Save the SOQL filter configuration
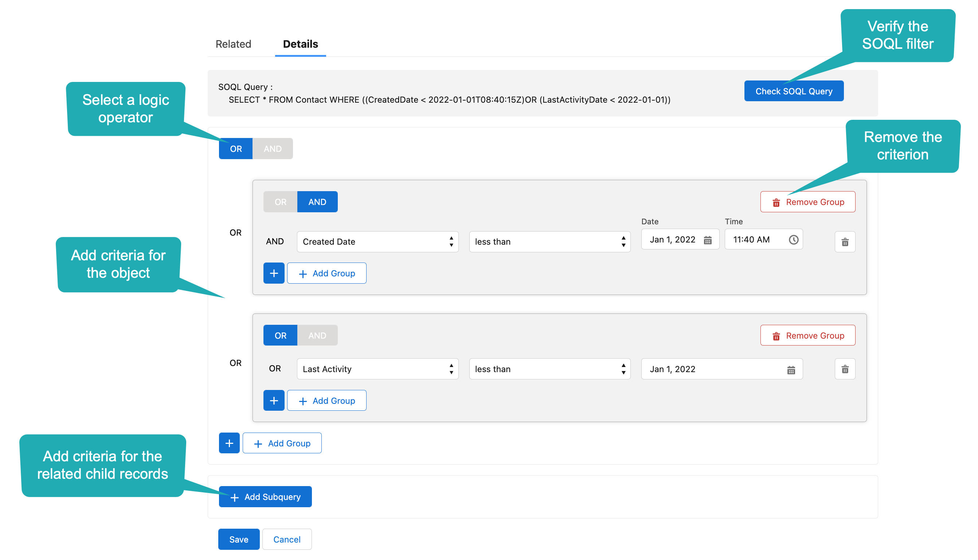 pyautogui.click(x=239, y=539)
